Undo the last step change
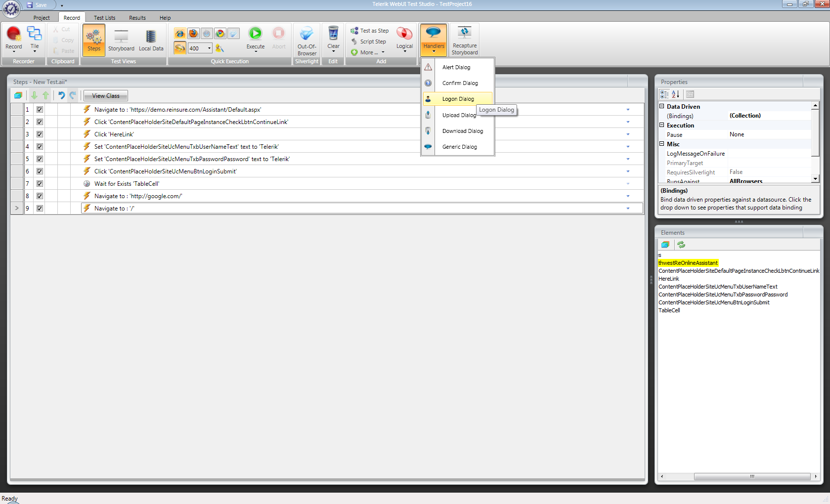830x504 pixels. [61, 95]
